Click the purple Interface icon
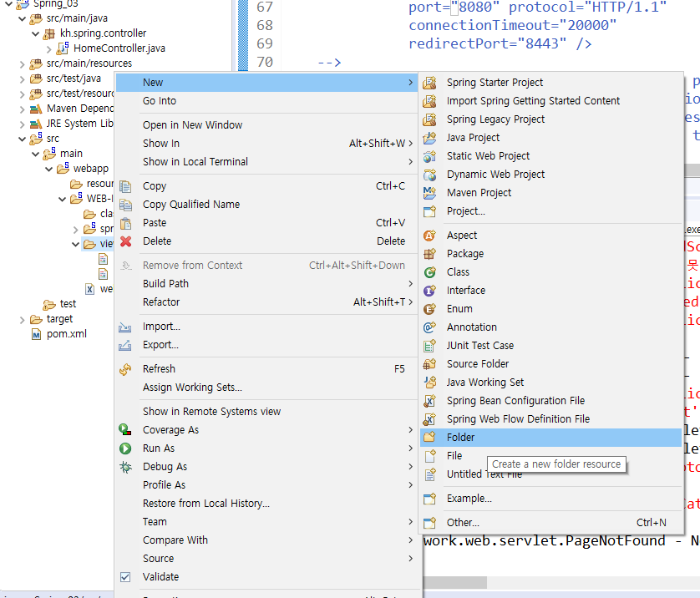 click(429, 291)
